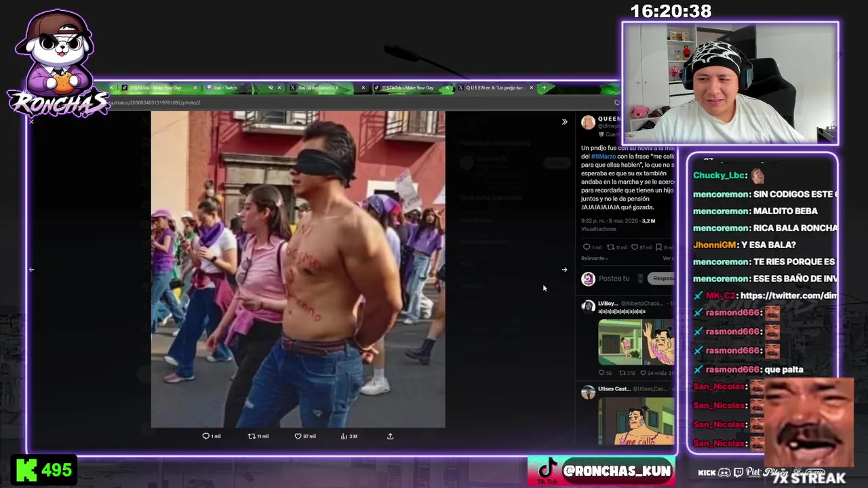Viewport: 868px width, 488px height.
Task: Click the streamer webcam overlay
Action: 730,84
